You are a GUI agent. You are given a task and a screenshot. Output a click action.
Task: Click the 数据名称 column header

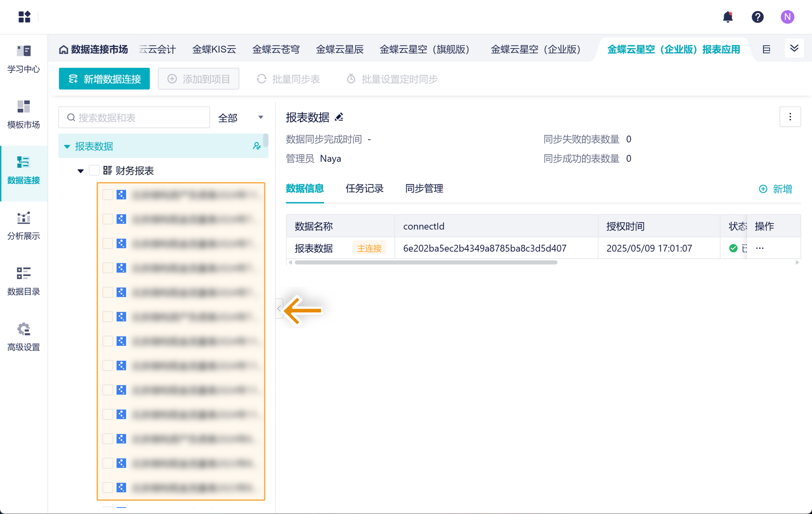click(341, 226)
